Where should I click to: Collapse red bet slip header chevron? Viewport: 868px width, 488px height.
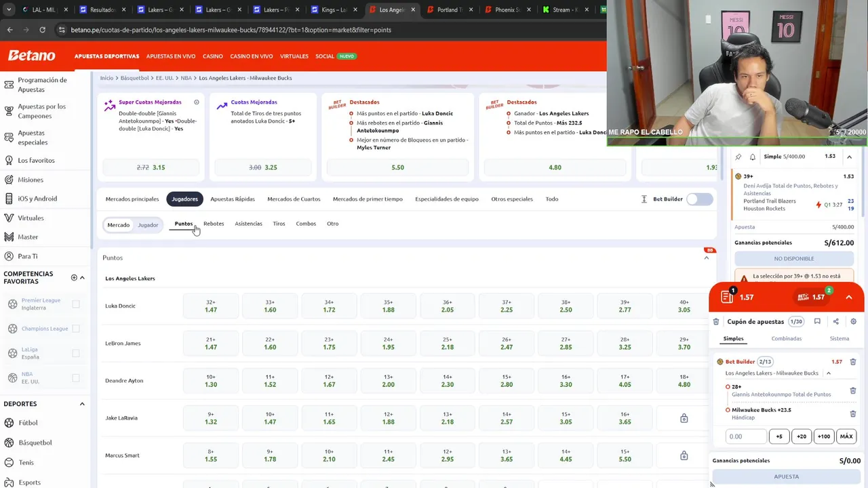tap(848, 297)
